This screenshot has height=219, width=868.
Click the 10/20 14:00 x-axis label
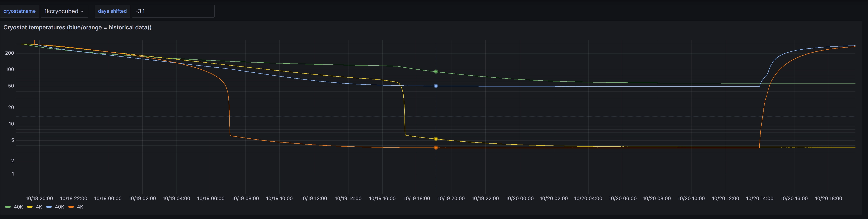pyautogui.click(x=760, y=199)
